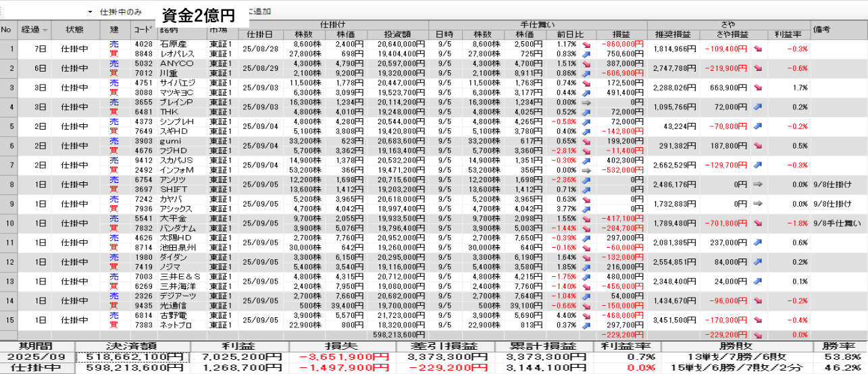Click the 勝率 53.8% cell in the summary
Viewport: 868px width, 374px height.
click(x=842, y=356)
